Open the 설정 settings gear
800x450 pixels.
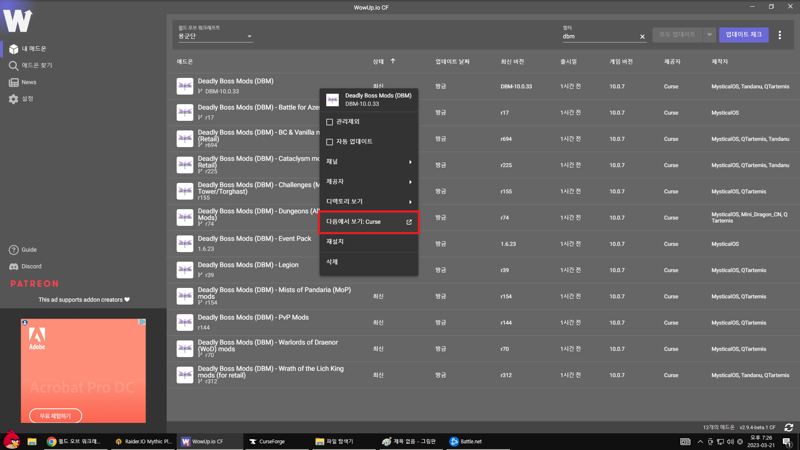coord(21,99)
